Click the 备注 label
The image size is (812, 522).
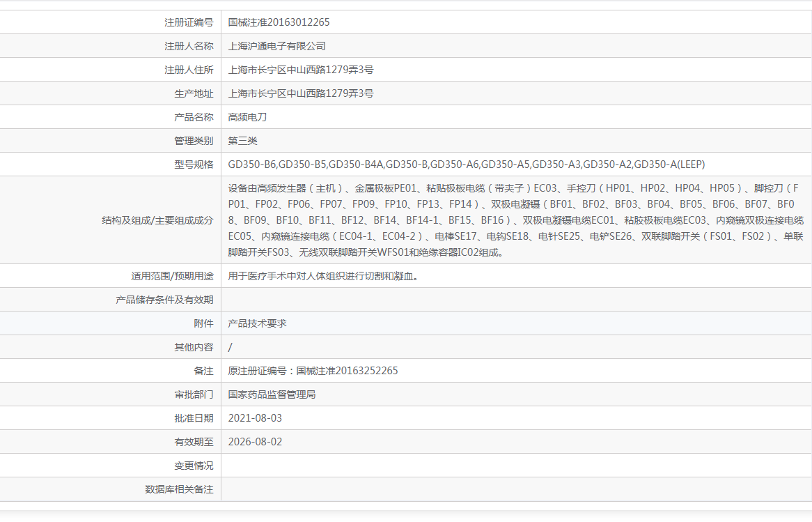[203, 371]
